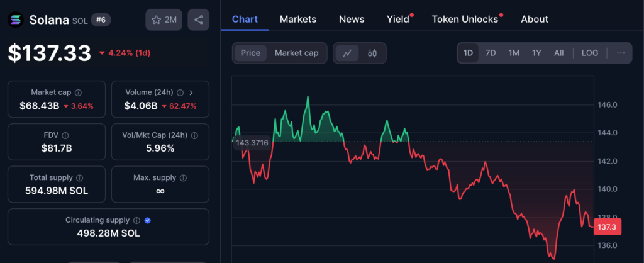
Task: Click the 62.47% volume change
Action: click(179, 106)
